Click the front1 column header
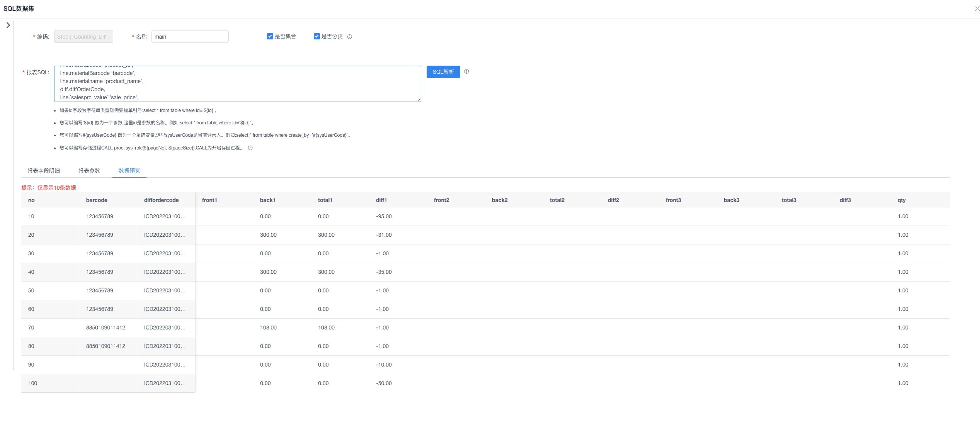980x426 pixels. point(209,200)
